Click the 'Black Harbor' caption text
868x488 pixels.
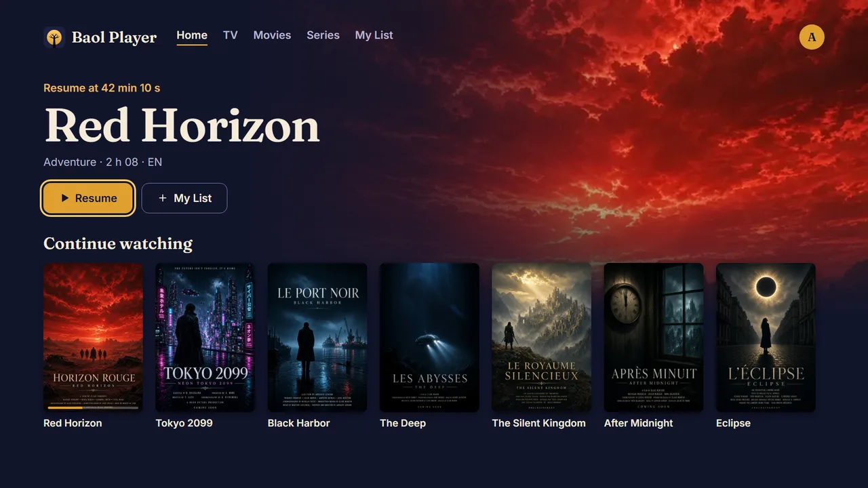pos(298,423)
